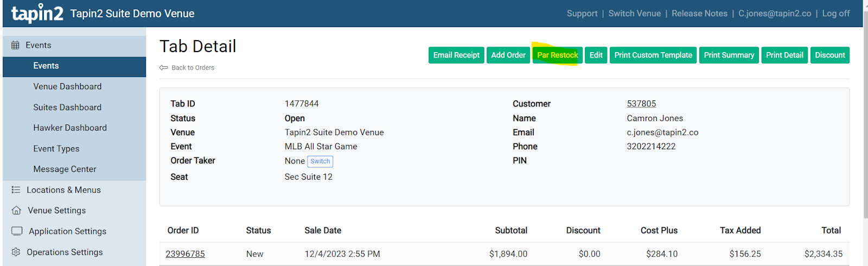
Task: Click the Operations Settings gear icon
Action: 16,252
